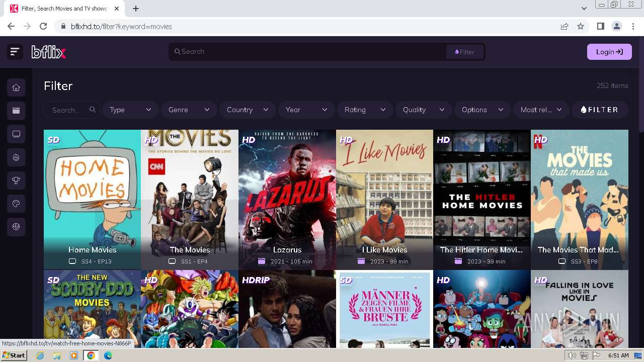Open countries from the sidebar globe icon

16,227
